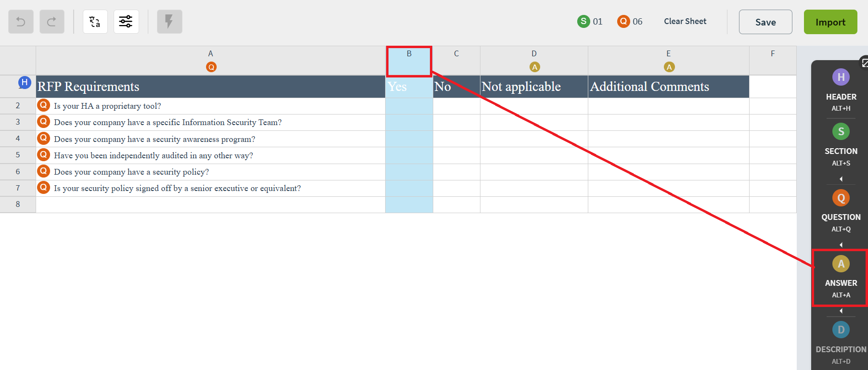
Task: Click the Undo arrow button
Action: 21,22
